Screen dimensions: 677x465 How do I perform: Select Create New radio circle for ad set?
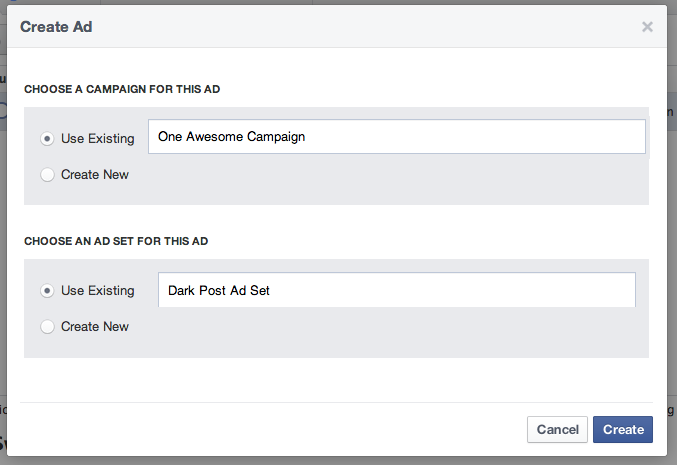tap(47, 327)
